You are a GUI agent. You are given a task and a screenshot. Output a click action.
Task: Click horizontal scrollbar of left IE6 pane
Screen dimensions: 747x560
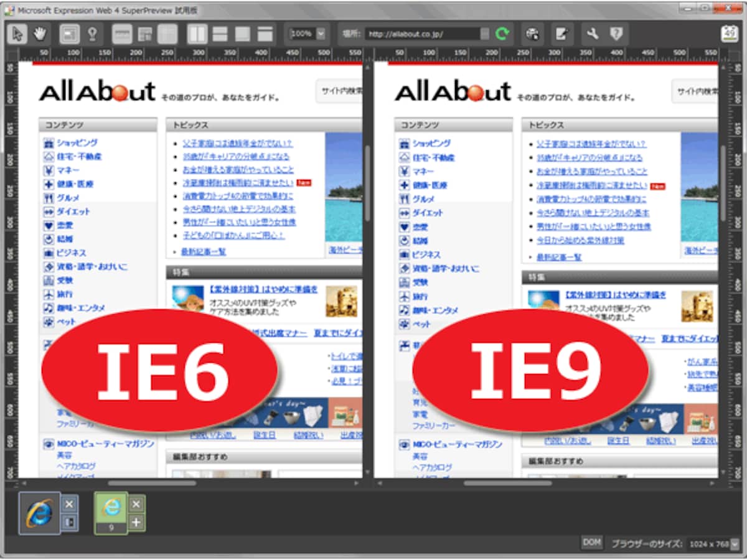(x=153, y=483)
